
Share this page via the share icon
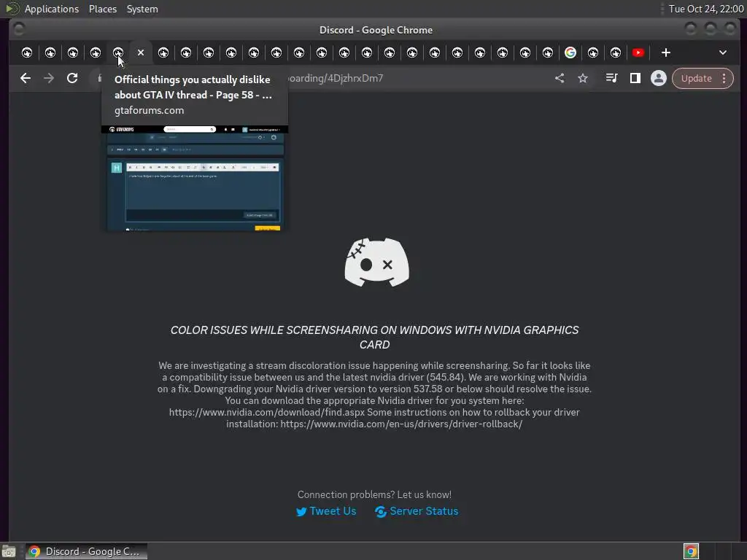click(x=560, y=78)
